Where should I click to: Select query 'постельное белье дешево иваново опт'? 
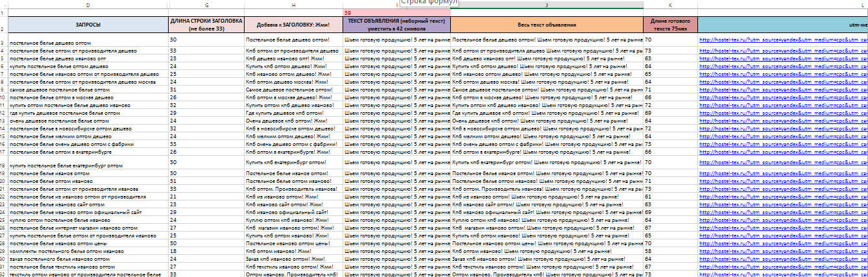click(x=88, y=58)
